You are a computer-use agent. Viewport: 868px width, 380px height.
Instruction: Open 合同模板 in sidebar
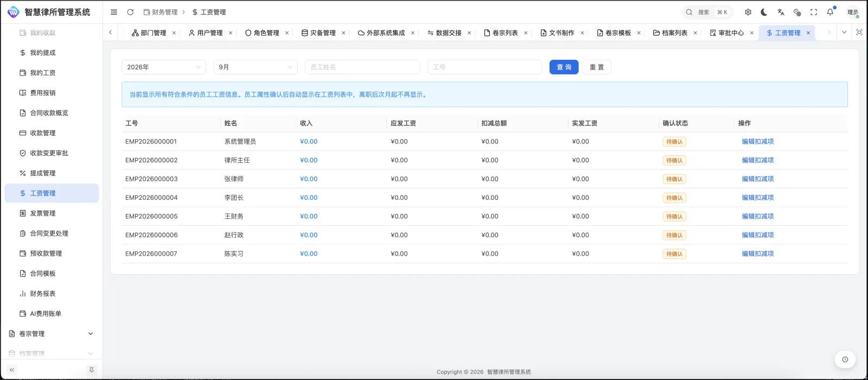[52, 274]
